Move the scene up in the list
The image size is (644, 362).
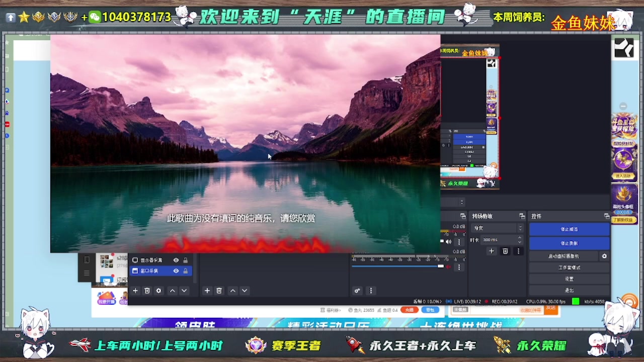232,291
